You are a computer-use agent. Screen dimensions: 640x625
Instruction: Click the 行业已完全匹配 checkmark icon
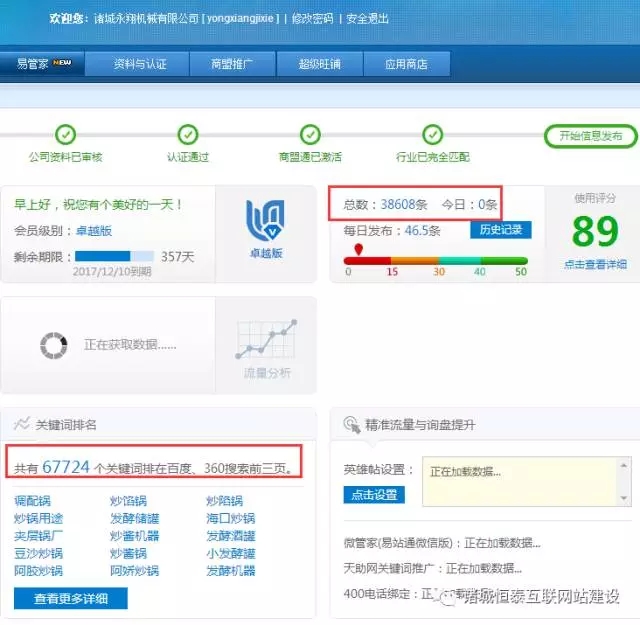(x=432, y=135)
